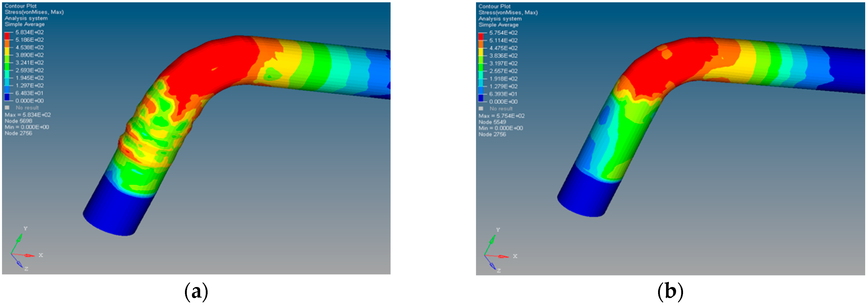Click the 5.834E+02 legend value

(x=30, y=32)
